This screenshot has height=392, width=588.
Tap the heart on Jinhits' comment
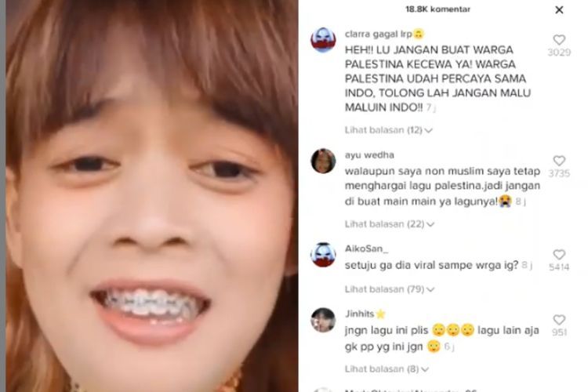point(559,320)
